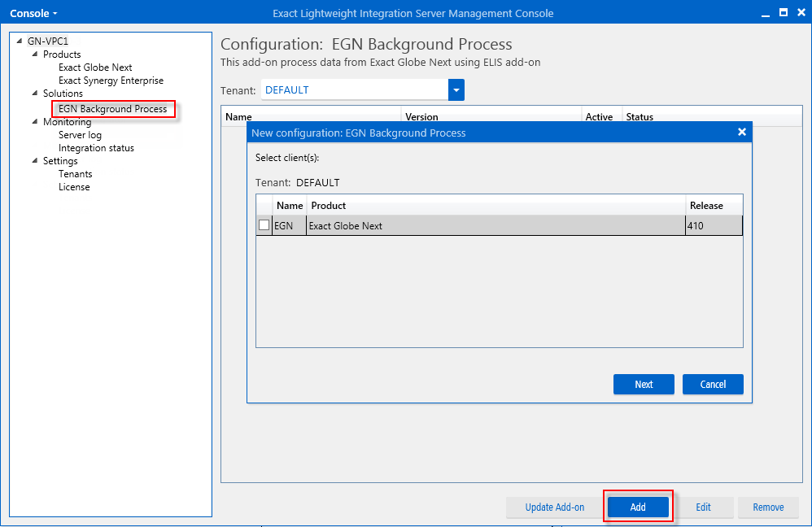The image size is (812, 527).
Task: Open Integration status page
Action: (x=96, y=148)
